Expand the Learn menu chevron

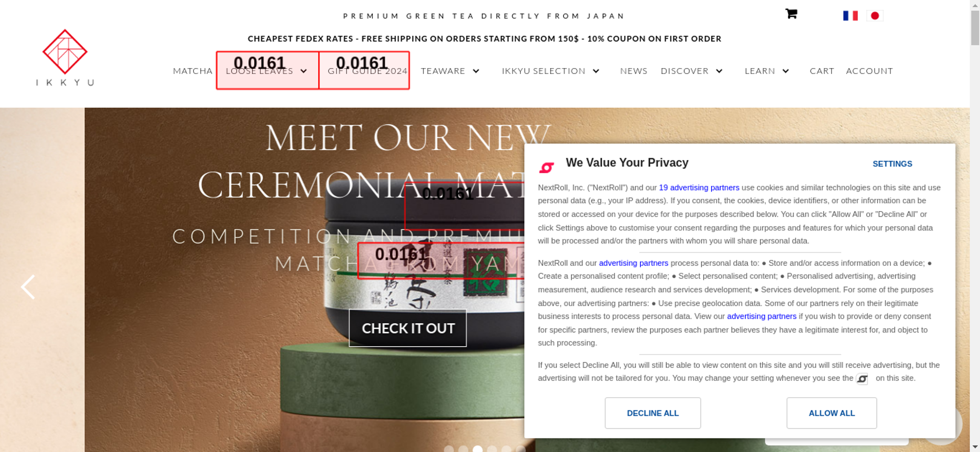tap(785, 71)
